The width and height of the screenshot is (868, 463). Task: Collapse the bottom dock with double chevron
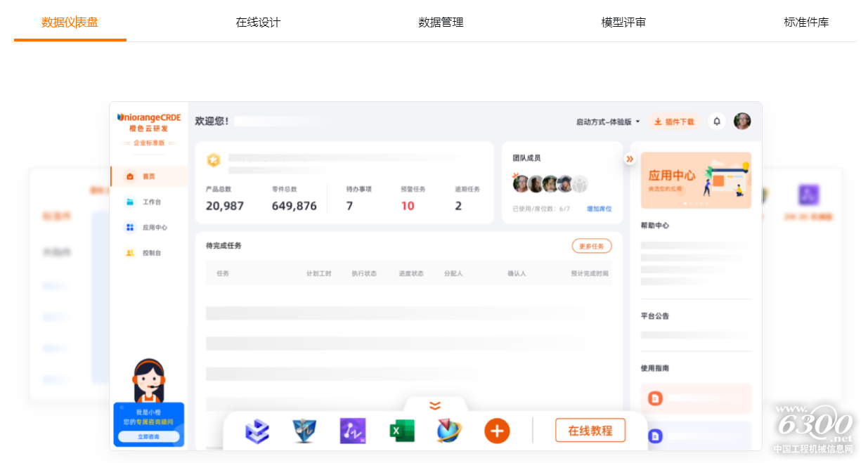click(x=435, y=405)
